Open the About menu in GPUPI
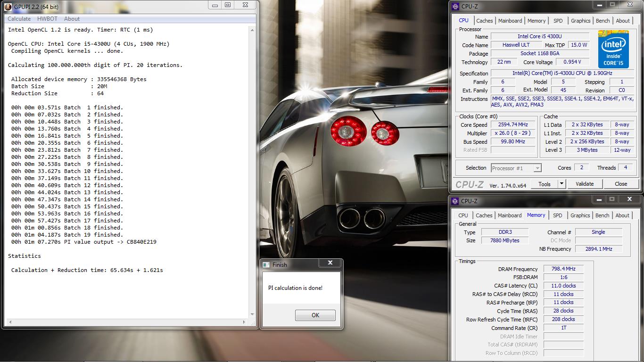Screen dimensions: 644x362 point(72,19)
